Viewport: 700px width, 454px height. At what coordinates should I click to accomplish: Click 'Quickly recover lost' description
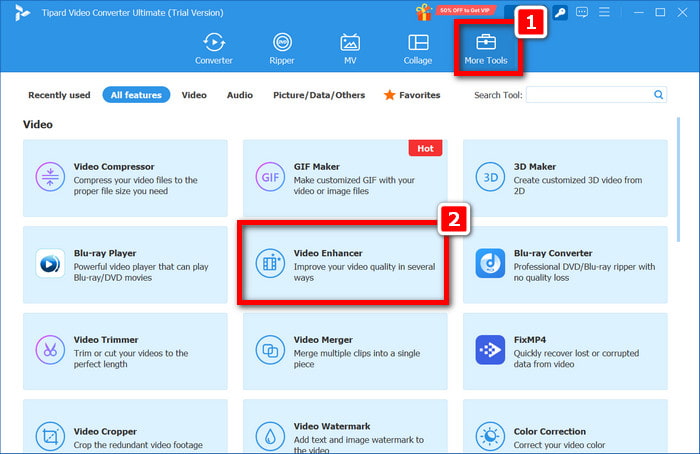(576, 358)
